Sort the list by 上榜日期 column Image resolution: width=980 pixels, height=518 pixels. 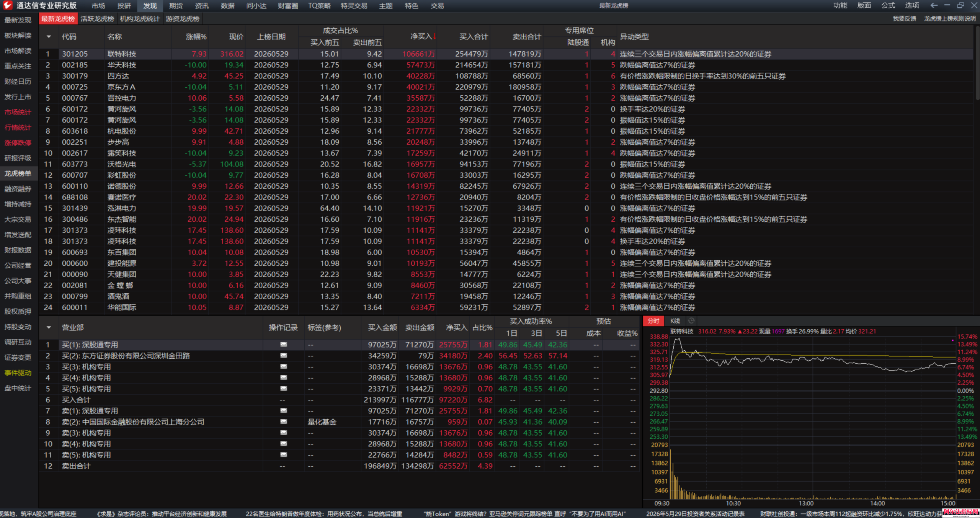click(x=271, y=37)
